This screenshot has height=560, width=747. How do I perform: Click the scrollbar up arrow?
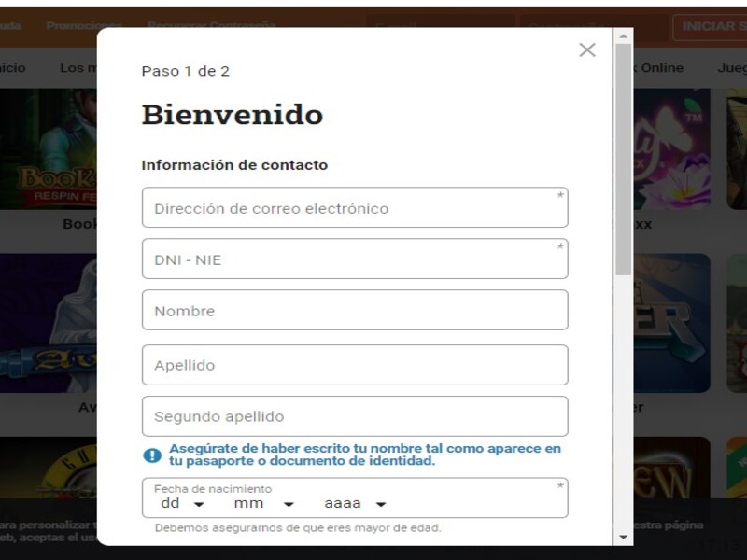click(623, 35)
